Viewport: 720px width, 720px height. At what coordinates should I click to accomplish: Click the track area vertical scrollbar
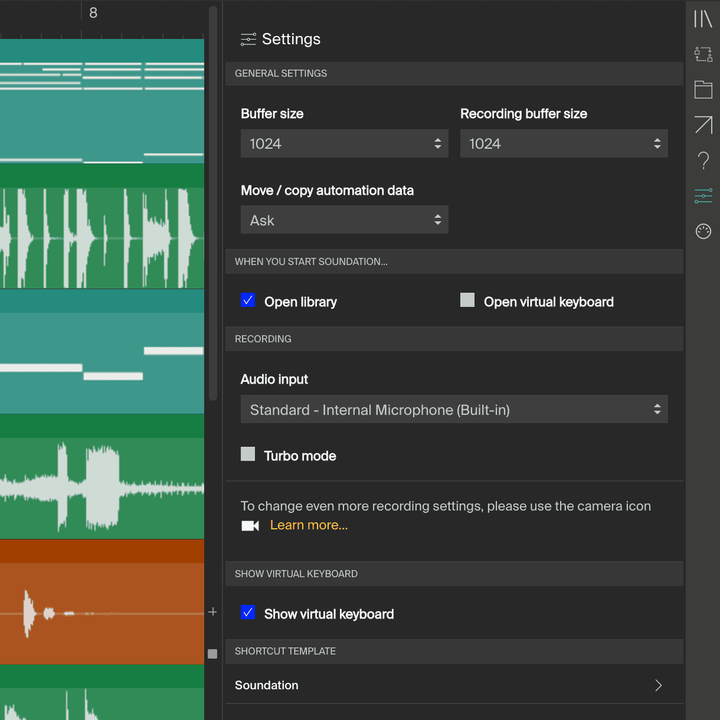point(213,202)
